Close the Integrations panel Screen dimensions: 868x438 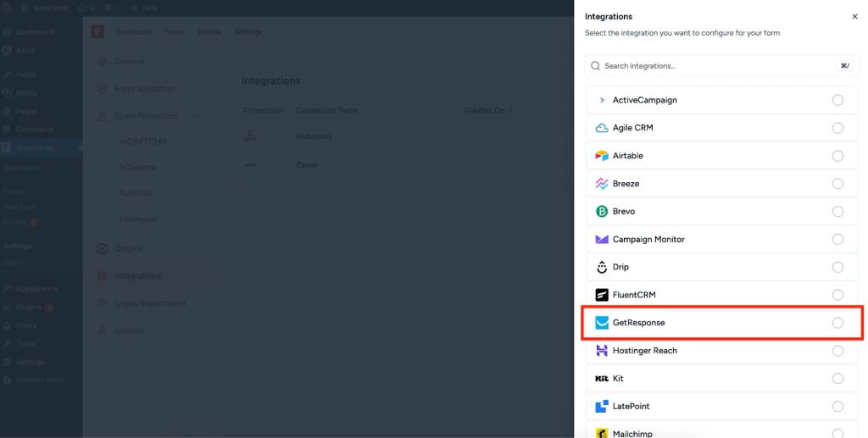coord(854,16)
